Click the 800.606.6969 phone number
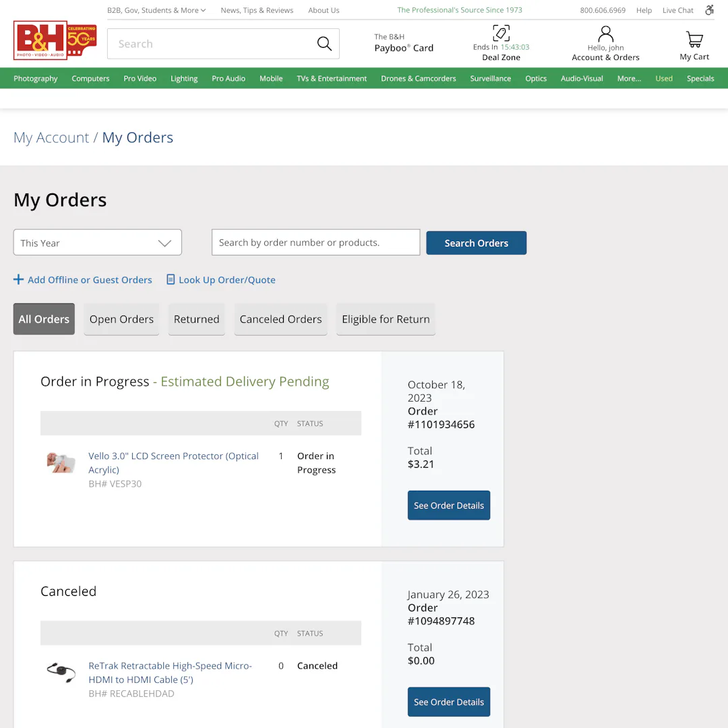Image resolution: width=728 pixels, height=728 pixels. point(603,10)
